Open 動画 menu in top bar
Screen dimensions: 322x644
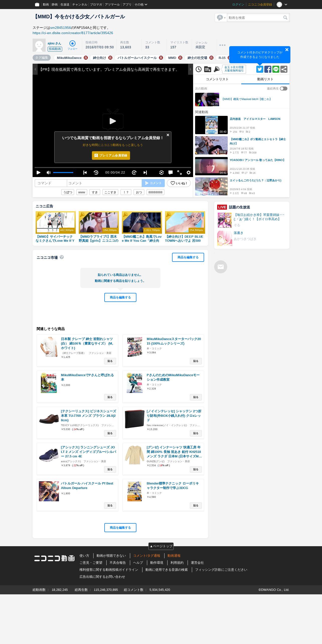coord(46,5)
